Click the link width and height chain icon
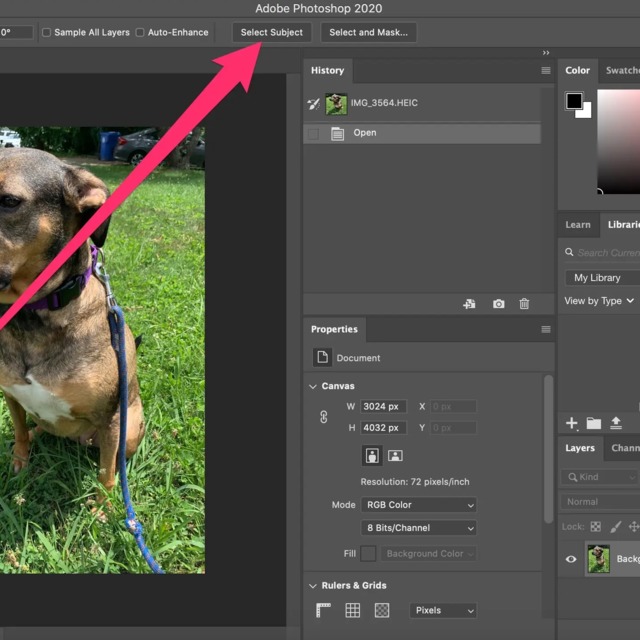640x640 pixels. coord(324,417)
